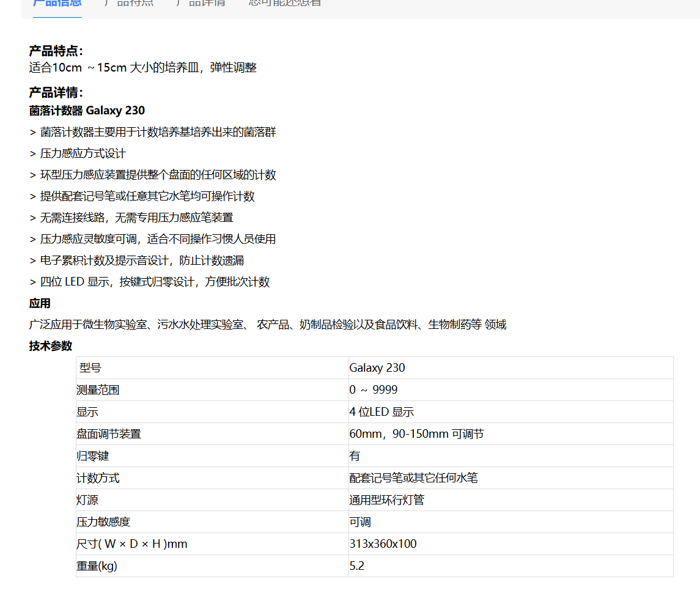Click the 盘面调节装置 row label
The image size is (700, 590).
coord(109,434)
